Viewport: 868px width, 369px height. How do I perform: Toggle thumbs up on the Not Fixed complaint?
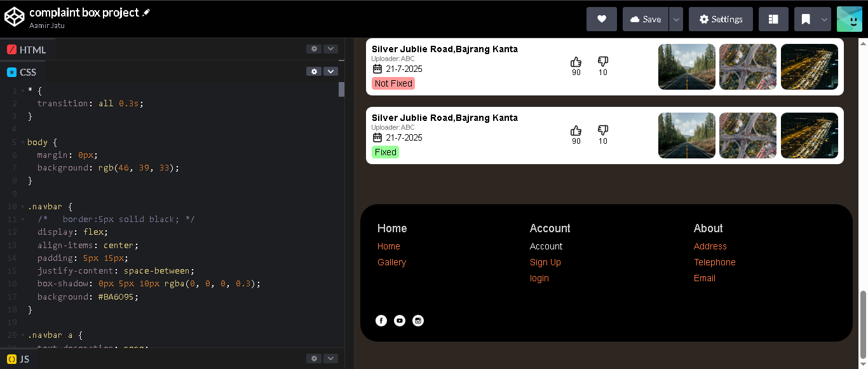[576, 62]
